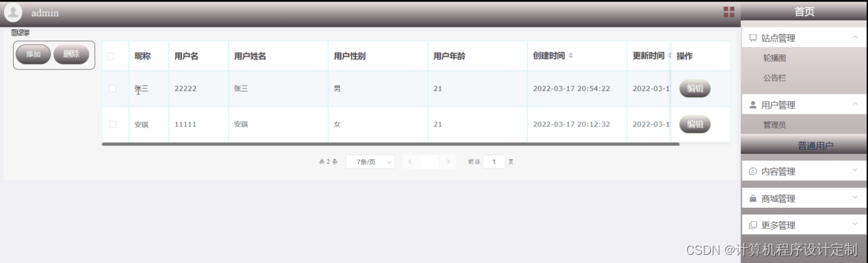868x263 pixels.
Task: Click the admin user avatar icon
Action: pos(13,12)
